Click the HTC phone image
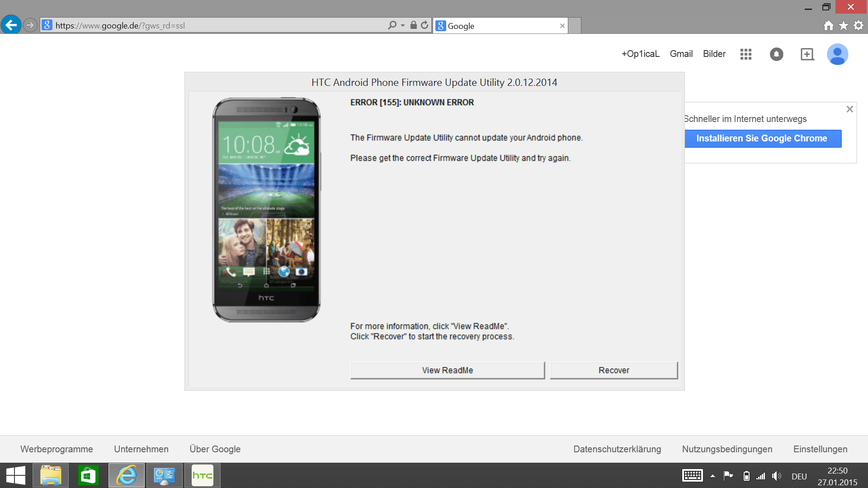868x488 pixels. [267, 210]
